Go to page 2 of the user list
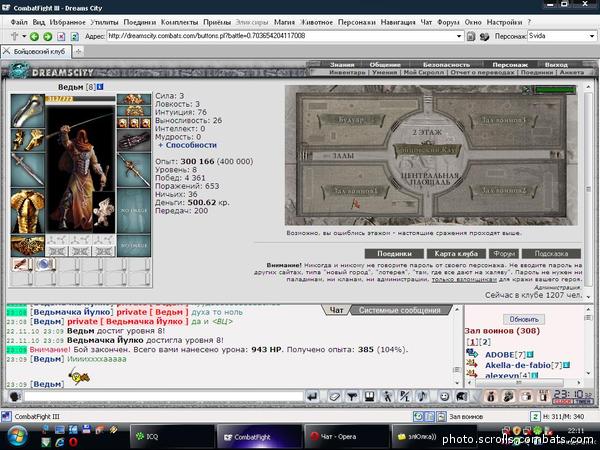The width and height of the screenshot is (600, 450). click(x=484, y=342)
